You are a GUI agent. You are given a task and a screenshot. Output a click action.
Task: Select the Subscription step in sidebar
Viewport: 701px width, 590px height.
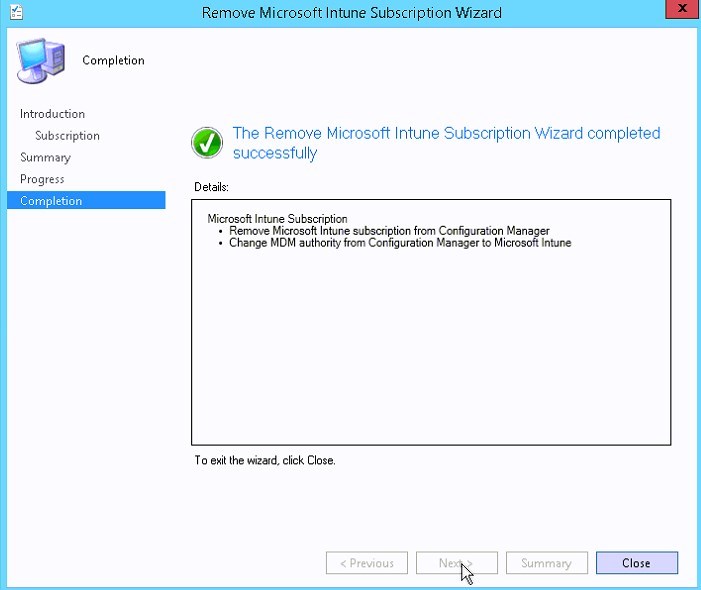click(68, 135)
